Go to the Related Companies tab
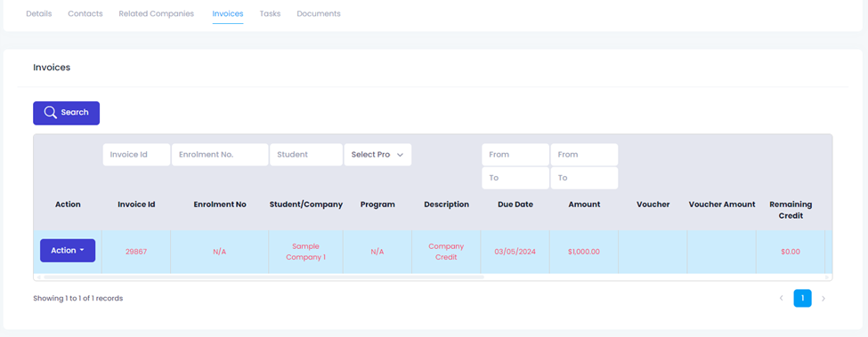The width and height of the screenshot is (868, 337). 157,14
